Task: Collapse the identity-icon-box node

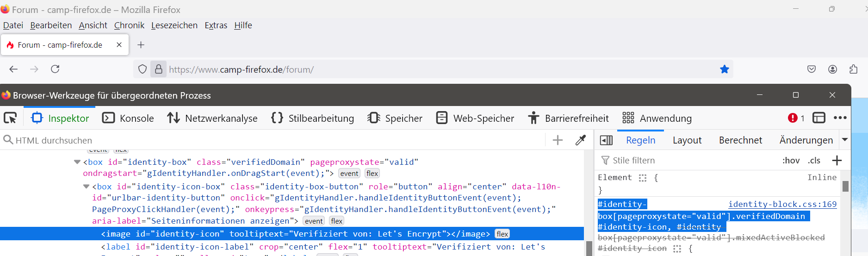Action: point(86,187)
